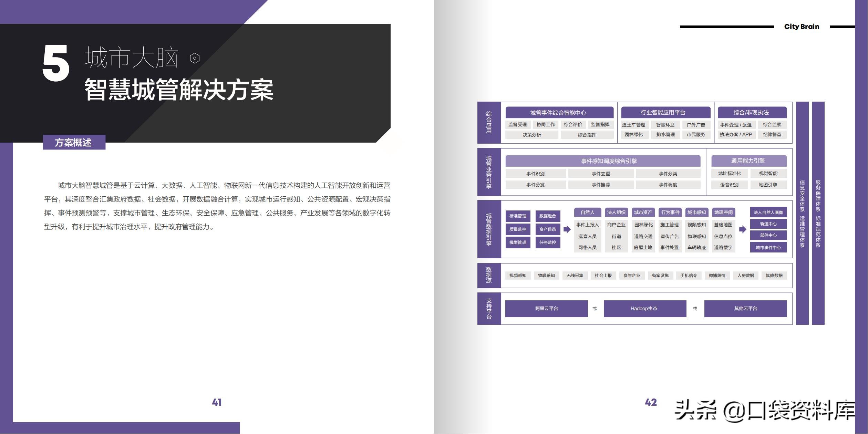Select the 城市事件中心 button
The width and height of the screenshot is (868, 434).
(768, 248)
